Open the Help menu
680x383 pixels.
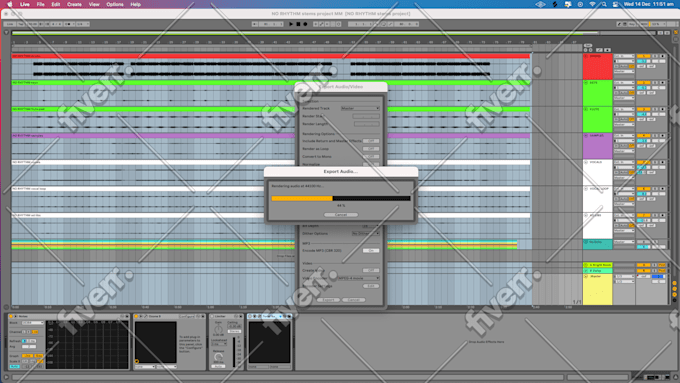[x=136, y=4]
